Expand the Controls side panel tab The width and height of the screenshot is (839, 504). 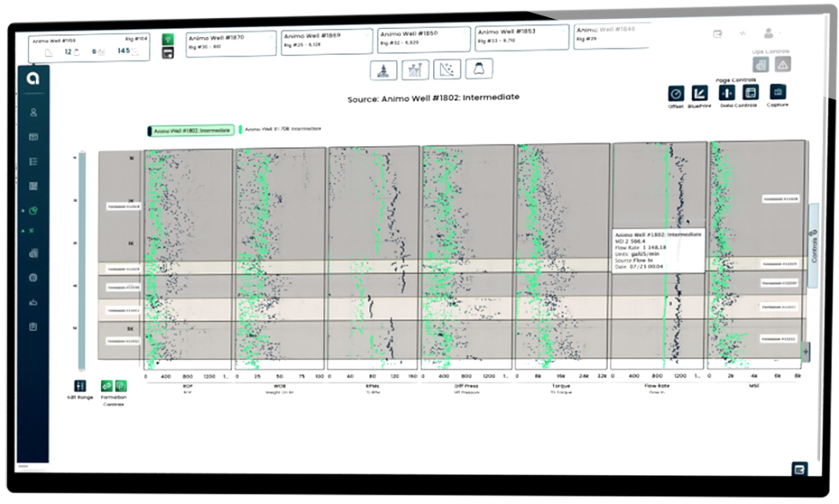(813, 246)
